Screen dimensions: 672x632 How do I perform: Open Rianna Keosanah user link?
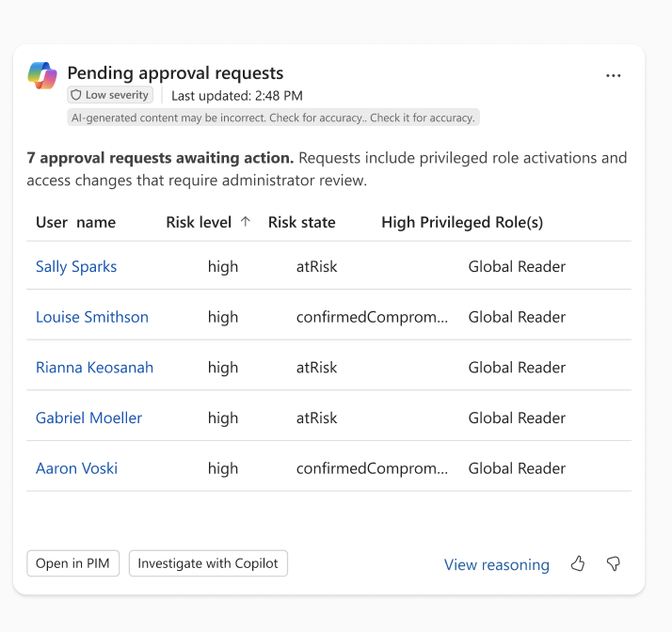tap(94, 368)
